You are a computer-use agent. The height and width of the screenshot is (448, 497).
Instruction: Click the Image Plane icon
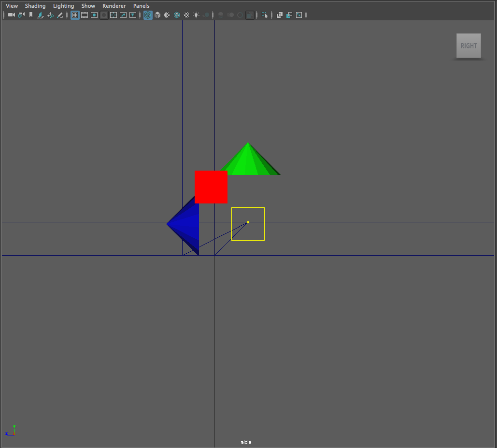pyautogui.click(x=40, y=15)
